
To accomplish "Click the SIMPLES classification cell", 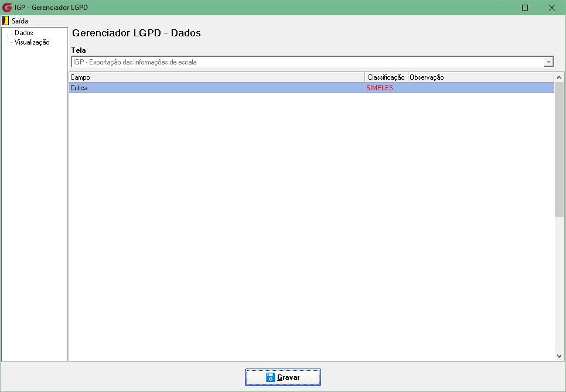I will [386, 88].
